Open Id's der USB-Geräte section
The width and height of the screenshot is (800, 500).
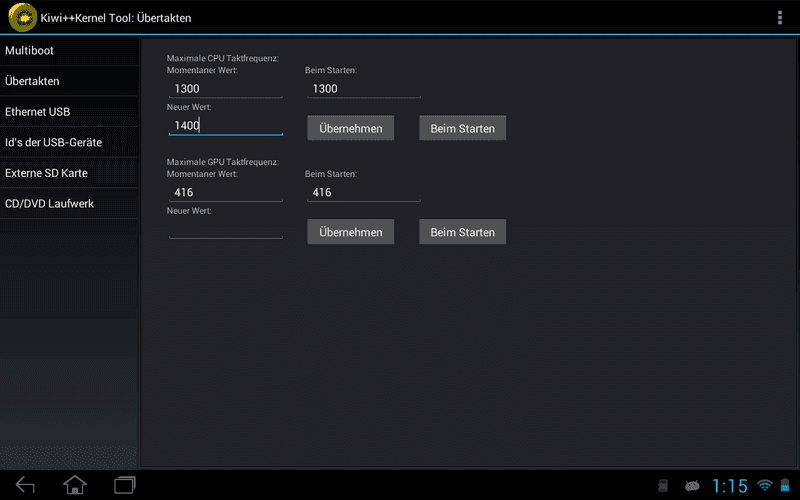click(69, 142)
